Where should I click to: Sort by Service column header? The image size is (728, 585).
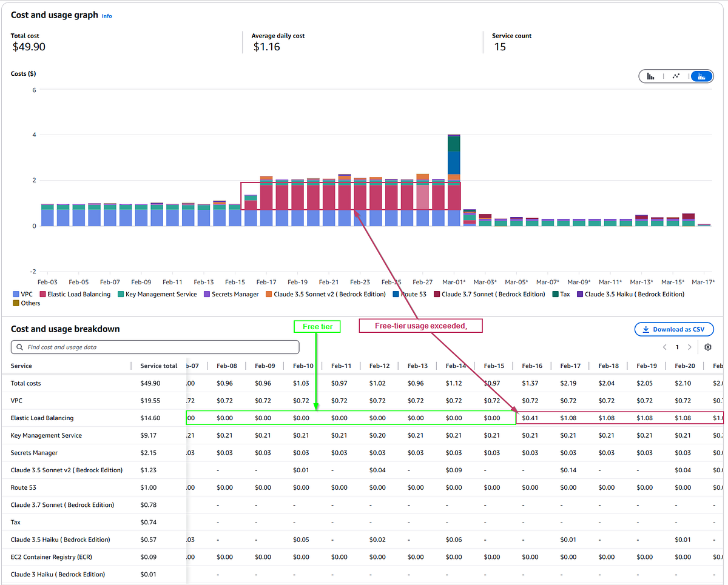(22, 366)
